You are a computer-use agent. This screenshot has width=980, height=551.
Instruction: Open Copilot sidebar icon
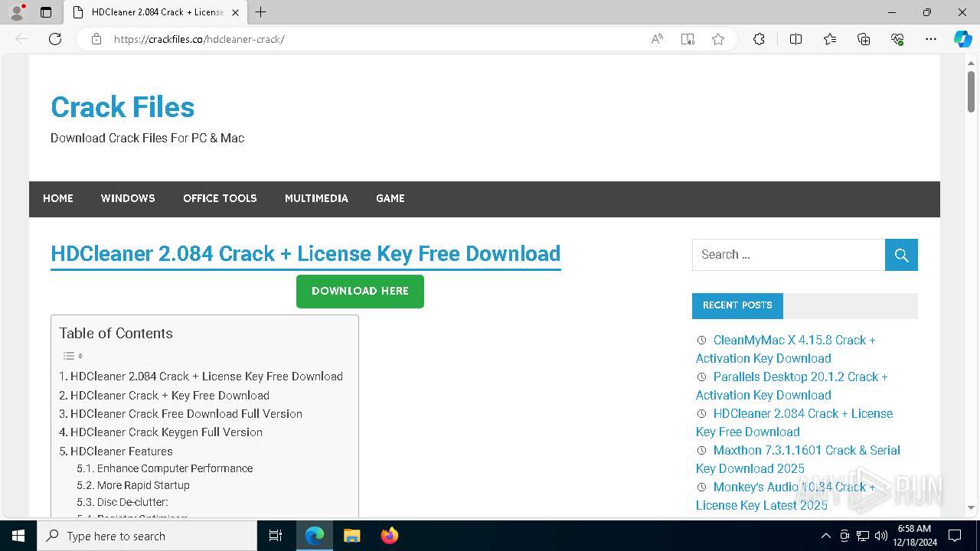pos(962,39)
